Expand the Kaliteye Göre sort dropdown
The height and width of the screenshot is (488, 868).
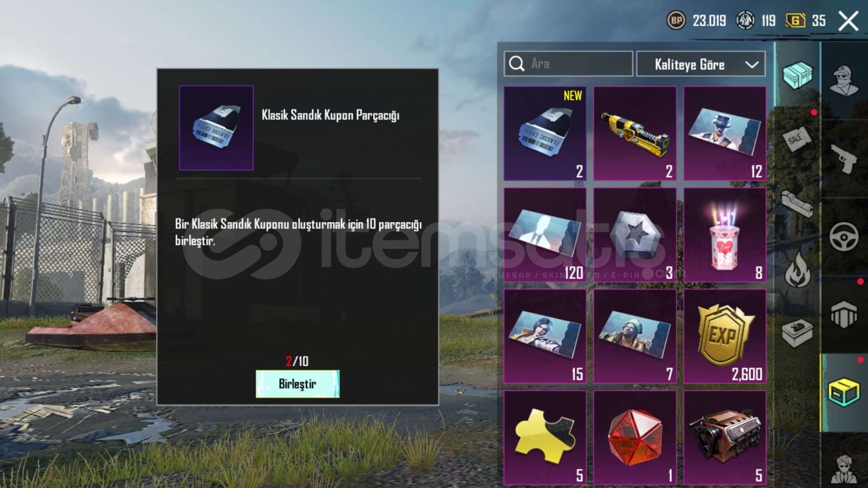[x=701, y=64]
